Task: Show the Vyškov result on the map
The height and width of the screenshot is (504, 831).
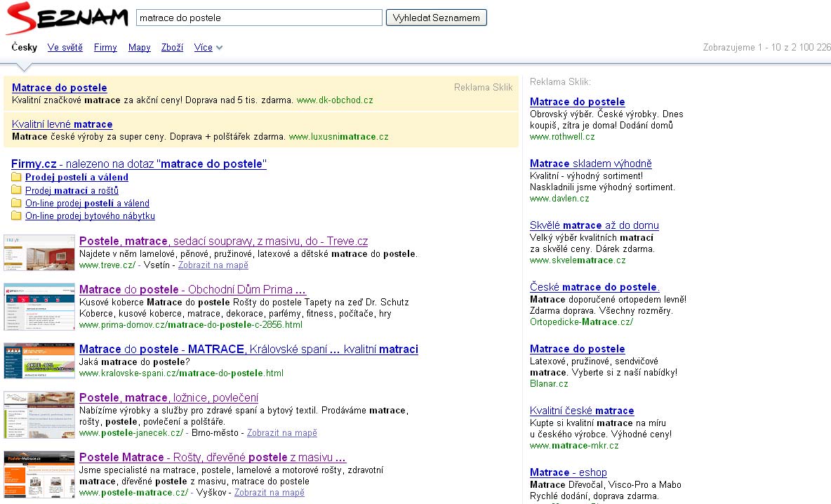Action: (x=270, y=493)
